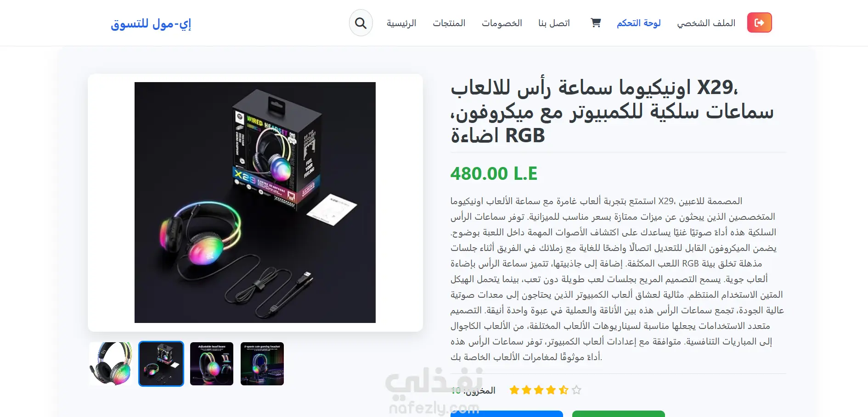
Task: Click the first gold rating star
Action: pyautogui.click(x=514, y=390)
